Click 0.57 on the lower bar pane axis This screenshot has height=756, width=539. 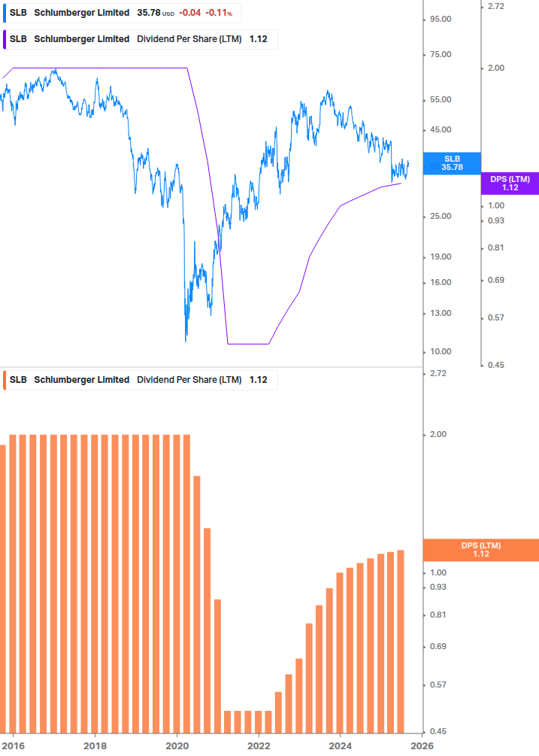[438, 685]
